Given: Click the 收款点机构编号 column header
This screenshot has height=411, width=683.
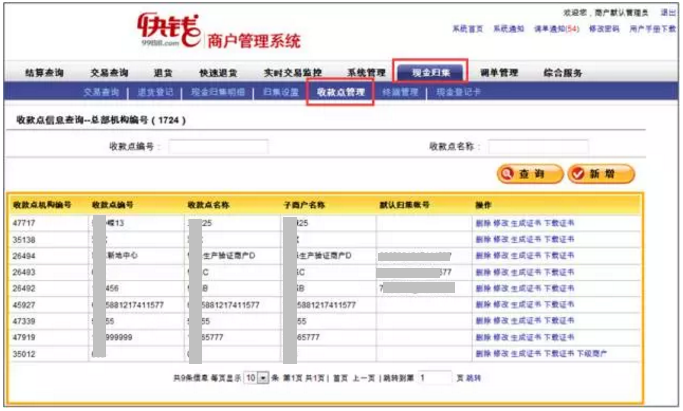Looking at the screenshot, I should coord(42,205).
